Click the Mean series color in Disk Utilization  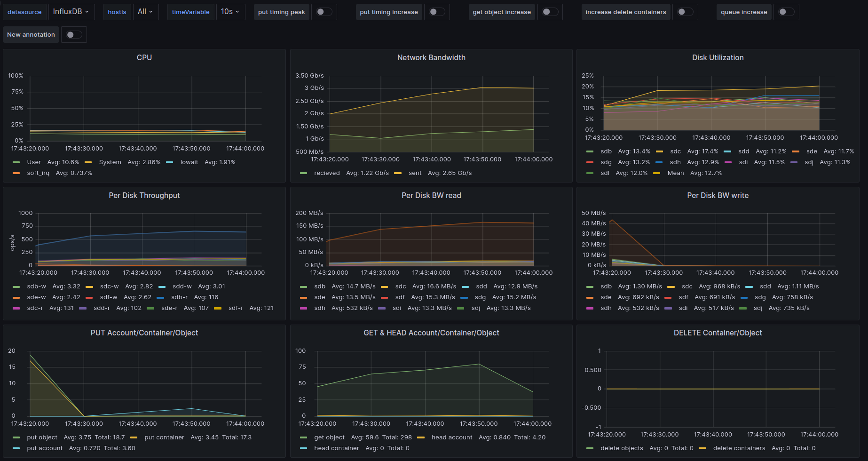pos(657,173)
